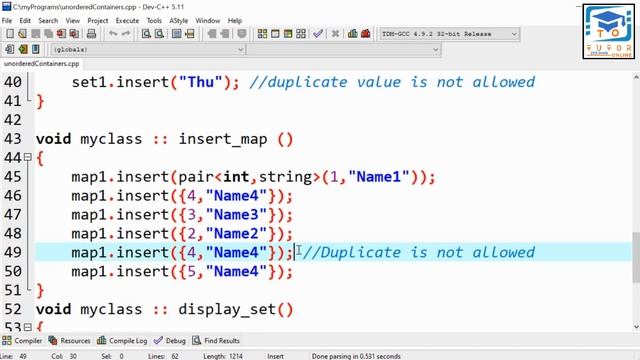Screen dimensions: 640x360
Task: Click the Go to bookmarks icon
Action: 36,49
